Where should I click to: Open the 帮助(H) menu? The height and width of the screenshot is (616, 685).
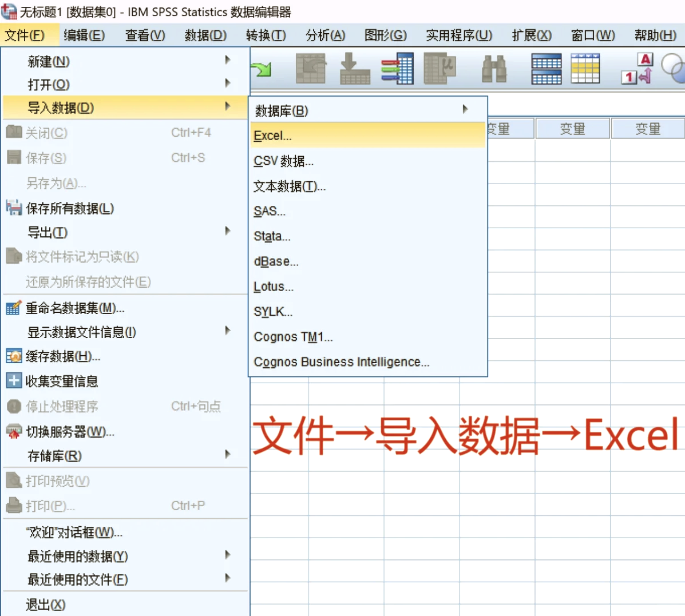click(655, 35)
